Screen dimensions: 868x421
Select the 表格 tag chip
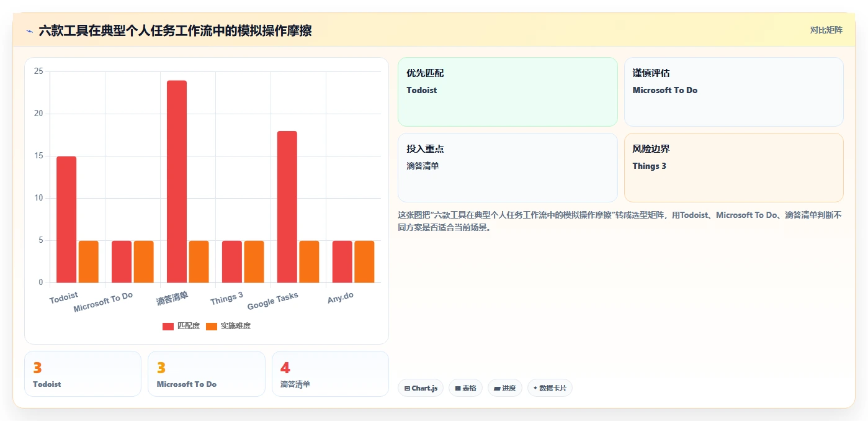(x=466, y=388)
